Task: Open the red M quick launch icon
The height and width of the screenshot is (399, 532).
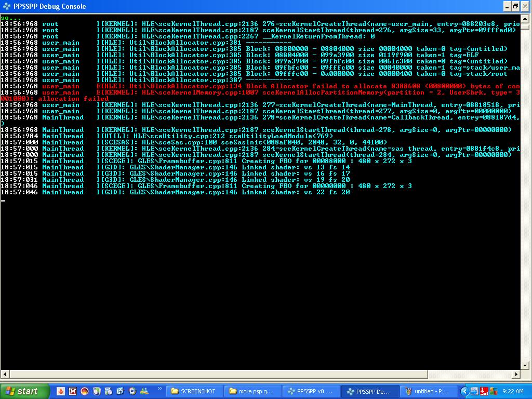Action: [73, 391]
